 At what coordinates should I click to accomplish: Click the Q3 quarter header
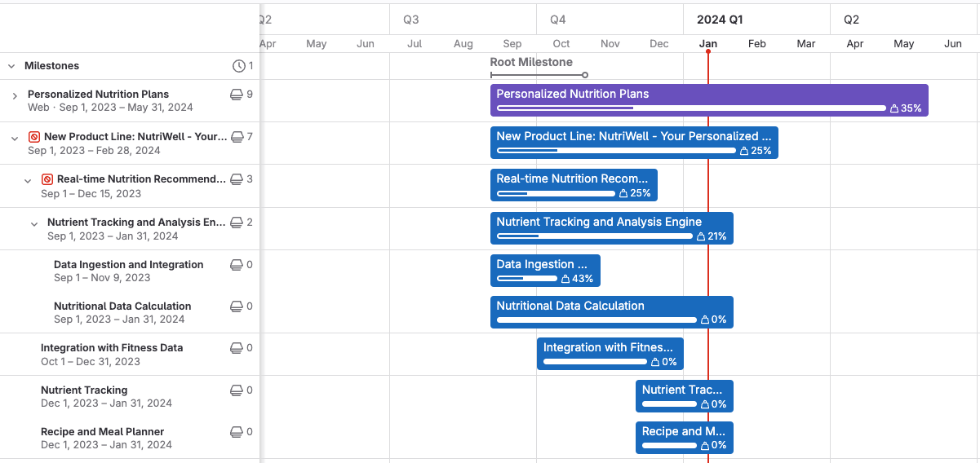tap(411, 20)
